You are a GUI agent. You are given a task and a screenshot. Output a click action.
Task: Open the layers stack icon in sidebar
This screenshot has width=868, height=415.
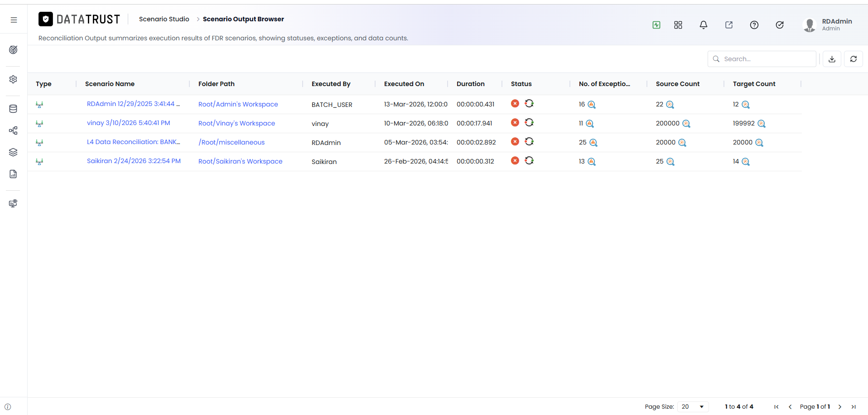click(x=13, y=152)
